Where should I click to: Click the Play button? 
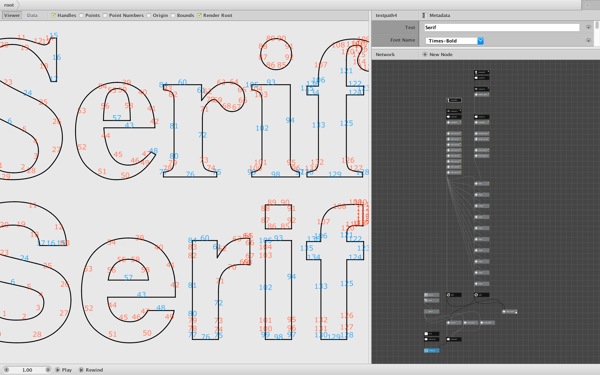tap(64, 370)
